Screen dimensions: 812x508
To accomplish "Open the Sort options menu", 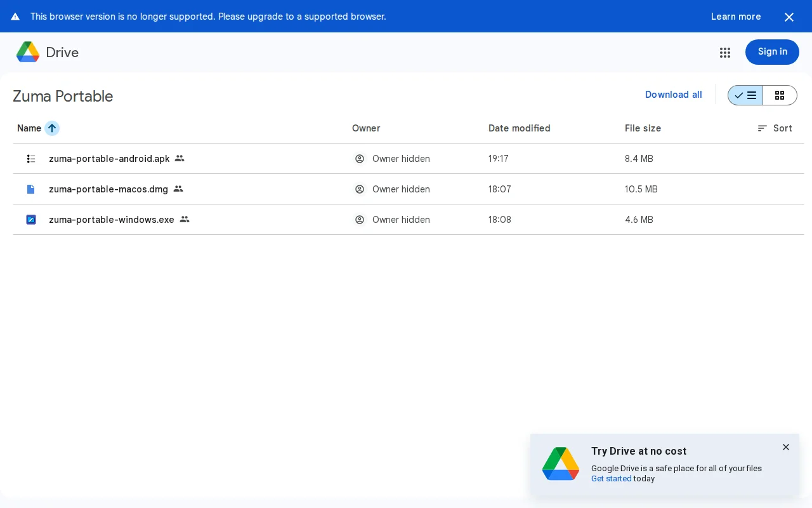I will tap(775, 128).
